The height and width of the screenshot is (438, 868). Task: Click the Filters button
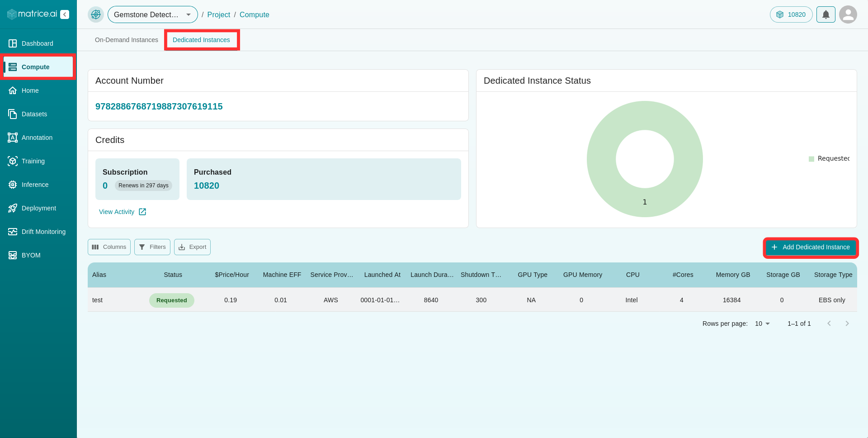[152, 247]
